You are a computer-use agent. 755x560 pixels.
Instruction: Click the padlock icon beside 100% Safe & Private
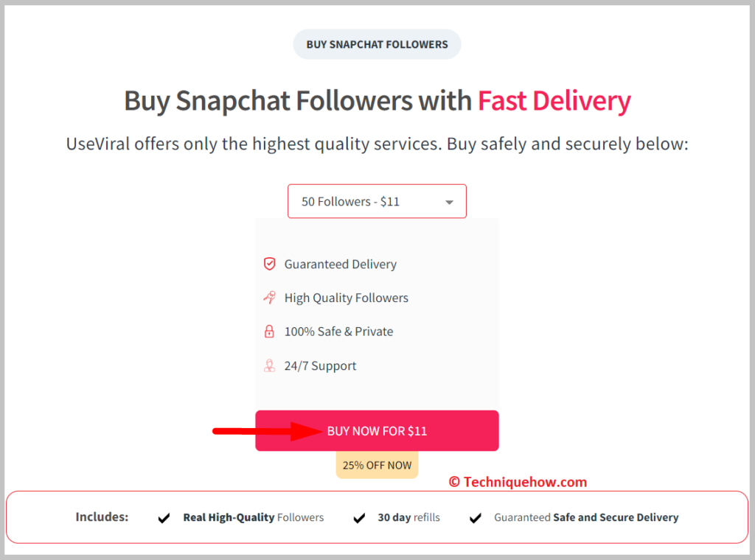coord(270,332)
